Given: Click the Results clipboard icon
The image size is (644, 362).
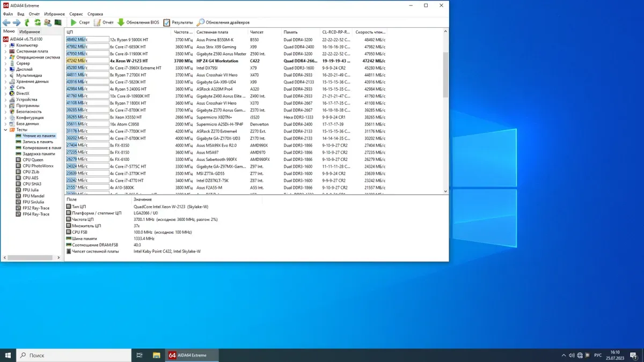Looking at the screenshot, I should click(167, 23).
